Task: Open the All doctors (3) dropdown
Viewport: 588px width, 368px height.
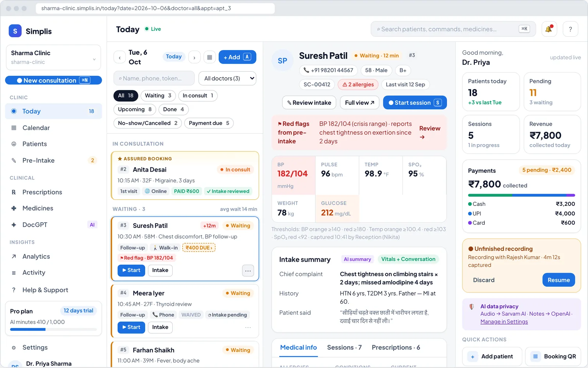Action: 227,78
